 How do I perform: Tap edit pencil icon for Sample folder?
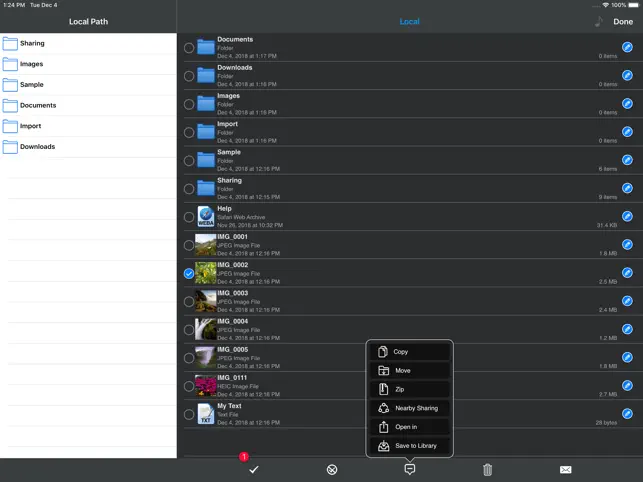627,160
